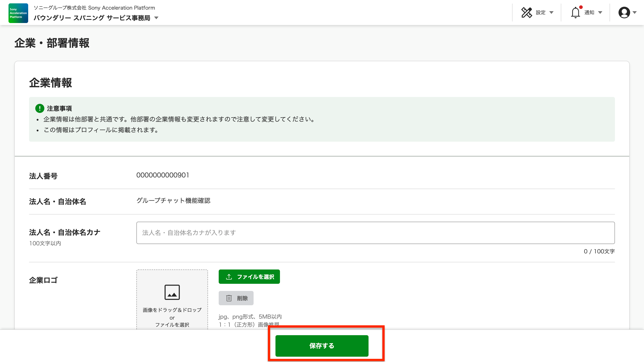Focus the 法人名・自治体名カナ input field
This screenshot has height=362, width=644.
(x=375, y=233)
